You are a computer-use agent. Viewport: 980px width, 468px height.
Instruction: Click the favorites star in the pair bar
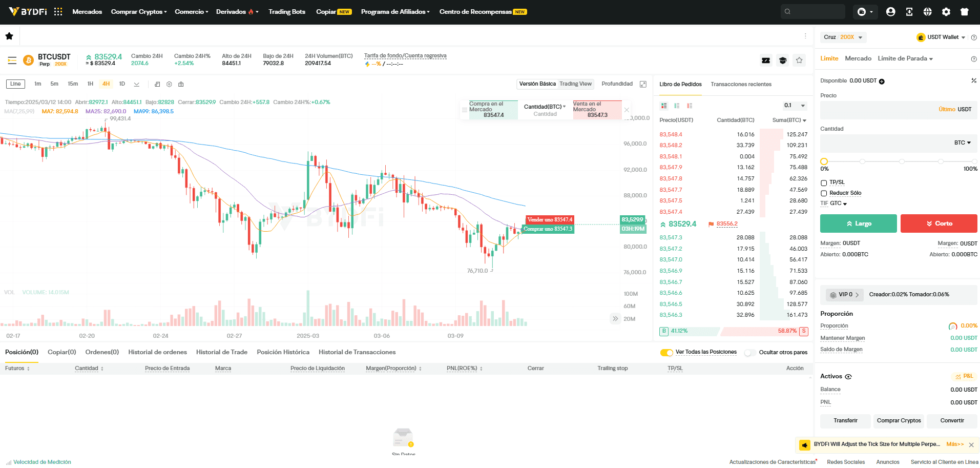pyautogui.click(x=9, y=36)
